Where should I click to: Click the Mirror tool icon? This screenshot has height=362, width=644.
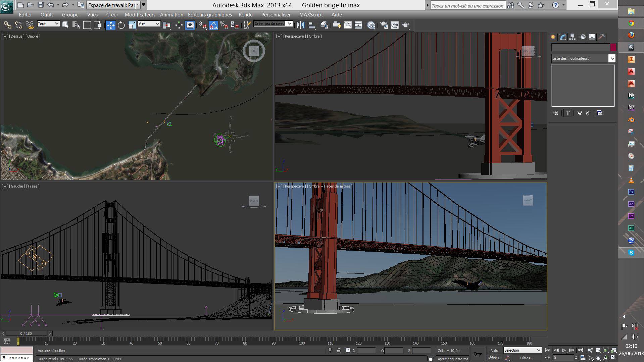pyautogui.click(x=301, y=25)
